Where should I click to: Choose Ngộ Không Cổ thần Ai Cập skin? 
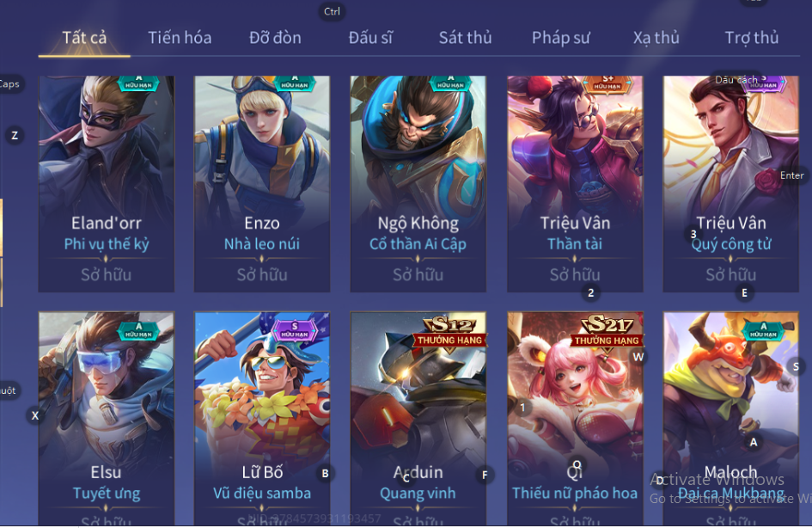coord(418,183)
